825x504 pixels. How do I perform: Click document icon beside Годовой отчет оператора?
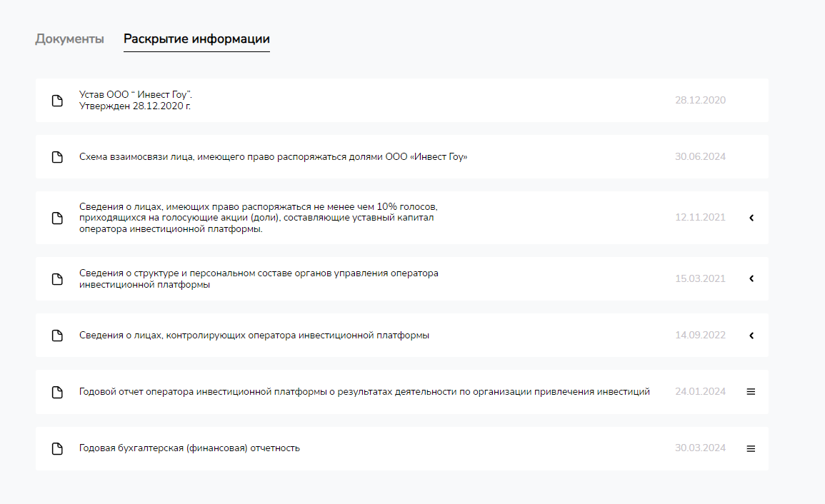coord(57,392)
